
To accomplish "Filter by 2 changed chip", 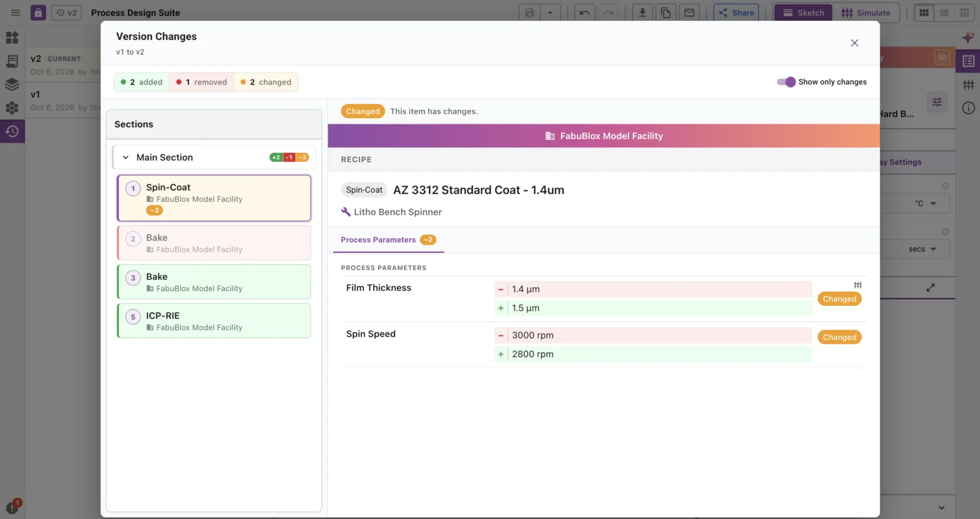I will [x=266, y=82].
